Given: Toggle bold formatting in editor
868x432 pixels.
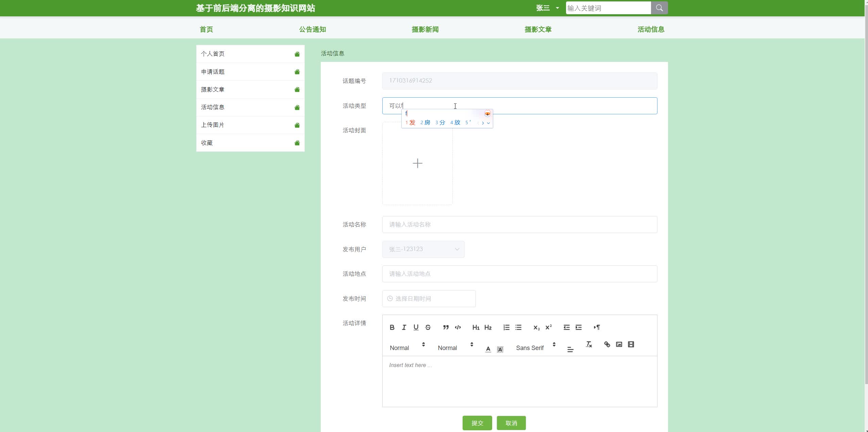Looking at the screenshot, I should pyautogui.click(x=392, y=327).
